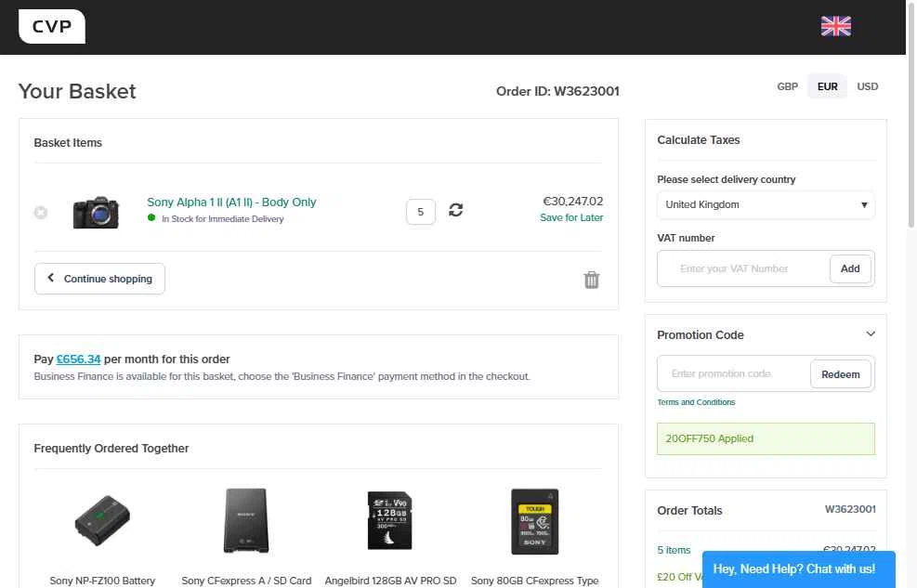Image resolution: width=917 pixels, height=588 pixels.
Task: Click the CVP logo
Action: 51,26
